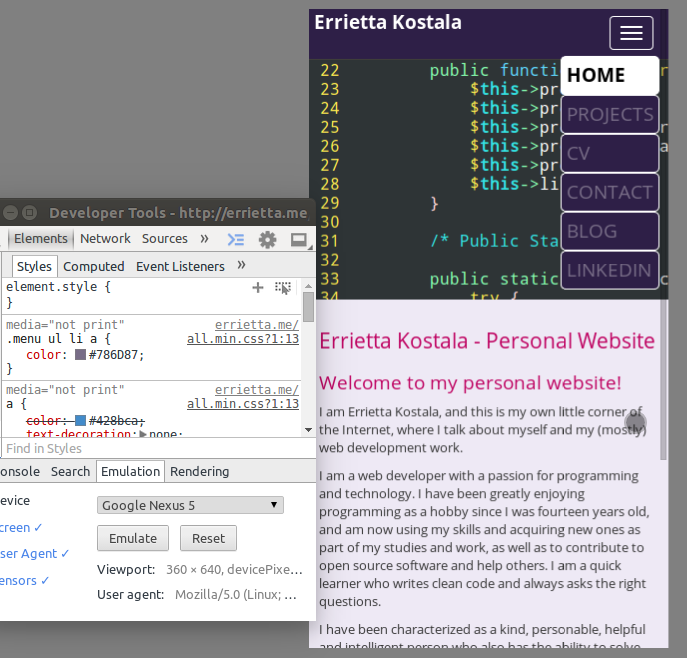
Task: Open the Google Nexus 5 device dropdown
Action: (x=190, y=505)
